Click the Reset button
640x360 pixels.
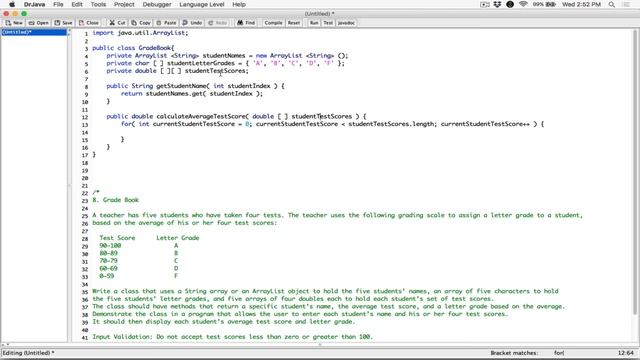click(294, 23)
